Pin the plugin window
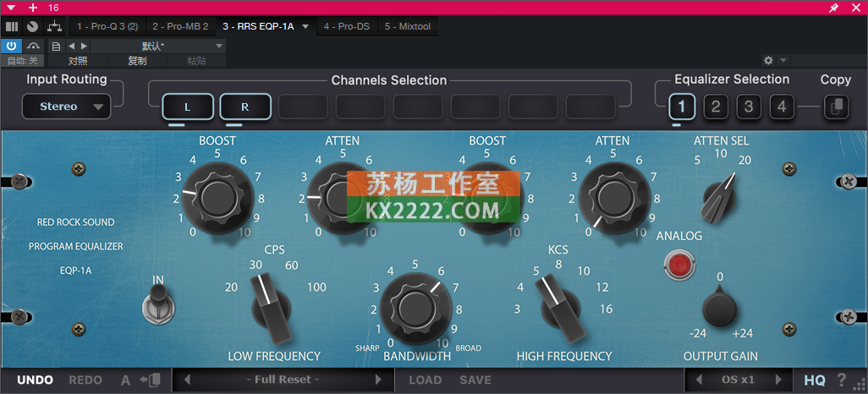Screen dimensions: 868x394 (x=833, y=8)
